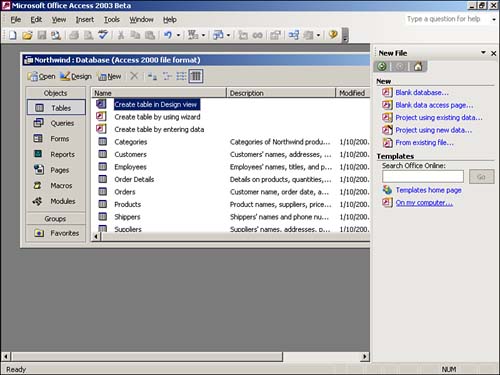Click the OfficeLinks icon
Viewport: 500px width, 375px height.
[193, 35]
